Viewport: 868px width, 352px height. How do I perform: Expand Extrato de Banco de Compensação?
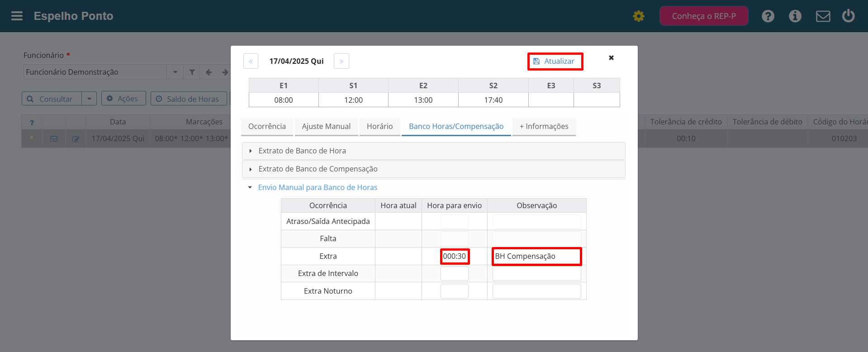click(x=434, y=169)
